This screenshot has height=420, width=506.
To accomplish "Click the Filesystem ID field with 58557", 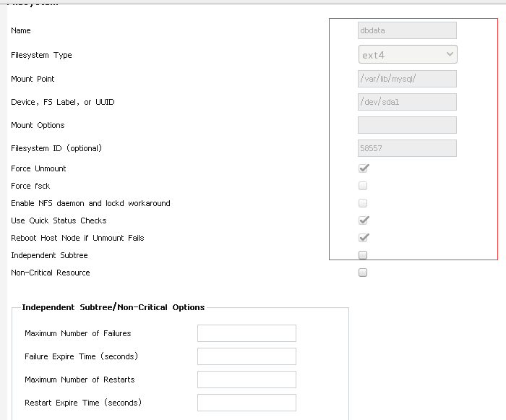I will pos(407,148).
